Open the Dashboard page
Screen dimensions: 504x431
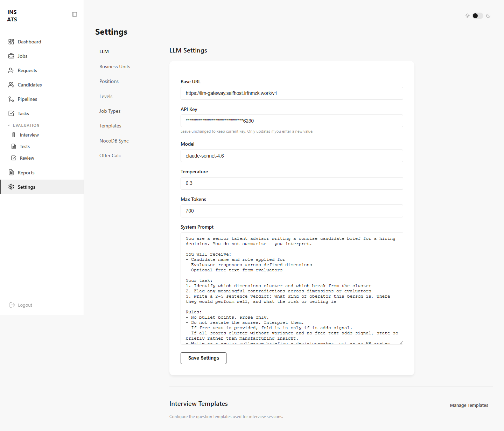(x=42, y=42)
